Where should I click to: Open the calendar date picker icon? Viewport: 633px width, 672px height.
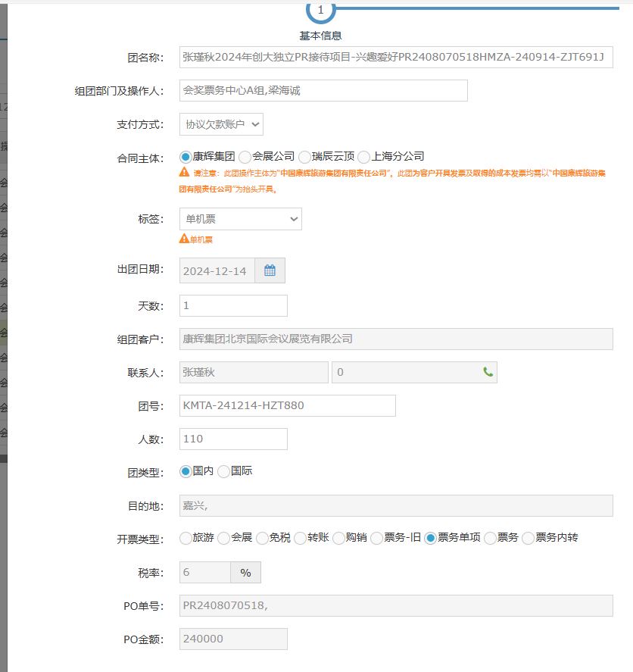point(270,270)
